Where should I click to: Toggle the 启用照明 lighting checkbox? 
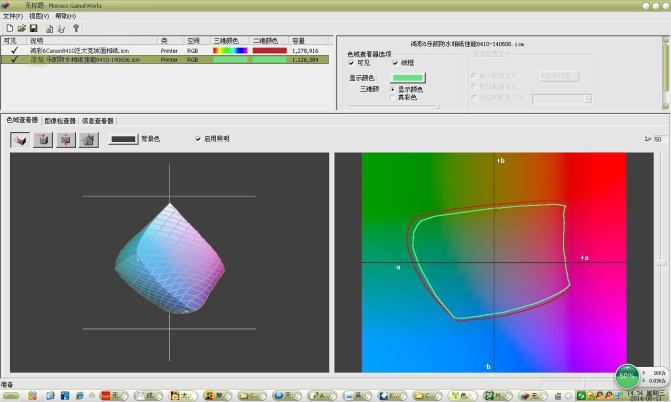coord(198,139)
